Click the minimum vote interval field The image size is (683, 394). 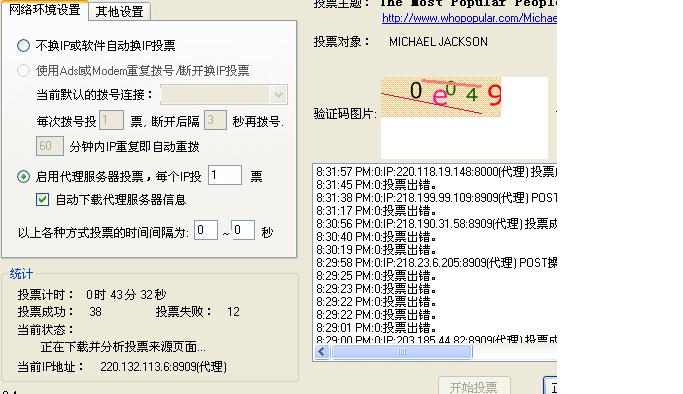point(206,230)
